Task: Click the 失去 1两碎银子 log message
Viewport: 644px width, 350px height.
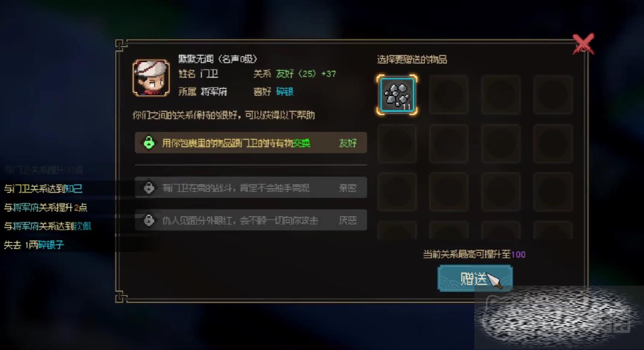Action: click(34, 245)
